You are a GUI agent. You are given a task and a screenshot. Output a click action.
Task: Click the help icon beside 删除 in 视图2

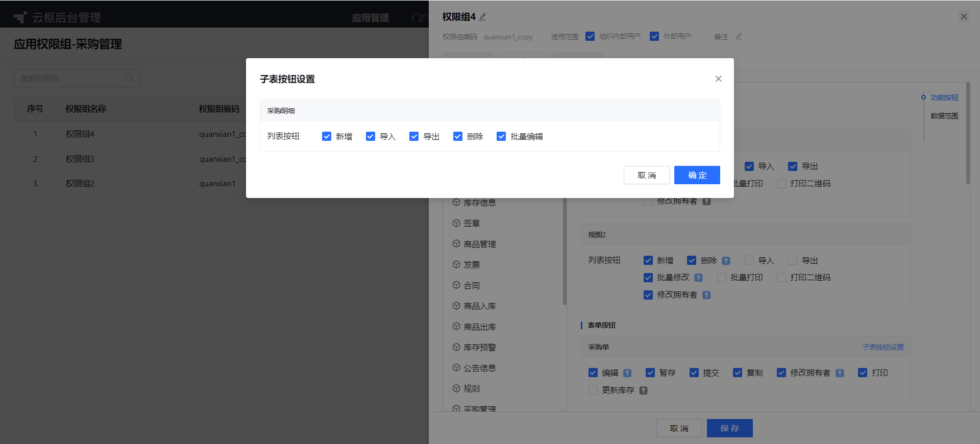726,261
